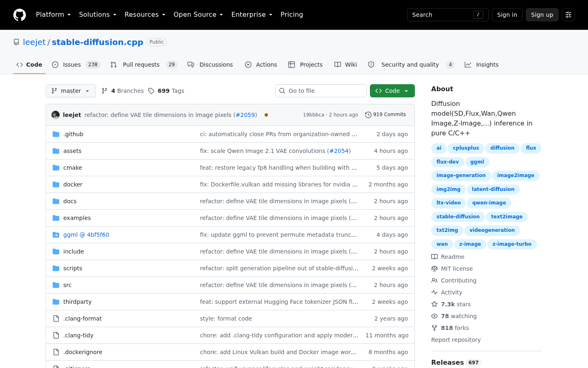Open the docs folder
Screen dimensions: 588x368
click(x=70, y=201)
